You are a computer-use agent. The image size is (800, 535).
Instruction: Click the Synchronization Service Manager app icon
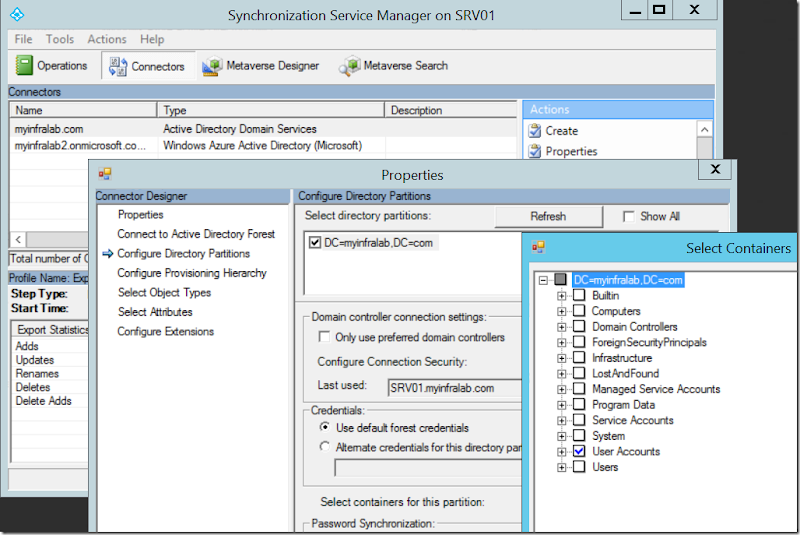[x=18, y=16]
